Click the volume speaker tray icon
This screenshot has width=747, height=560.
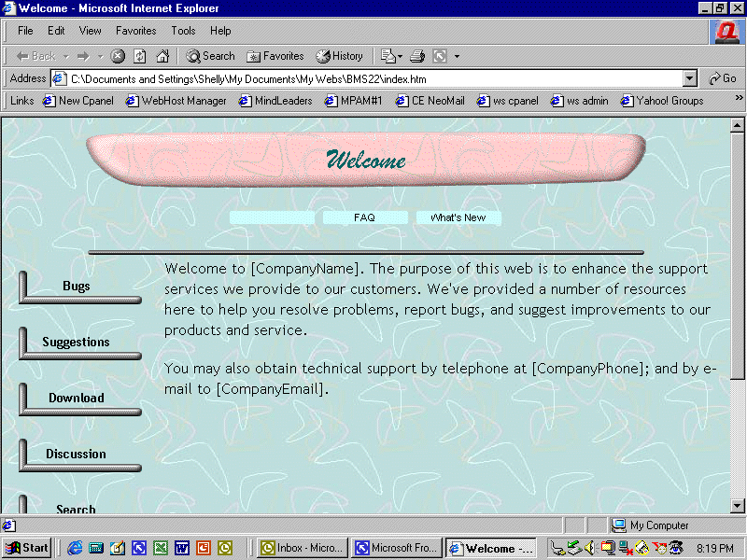[589, 548]
